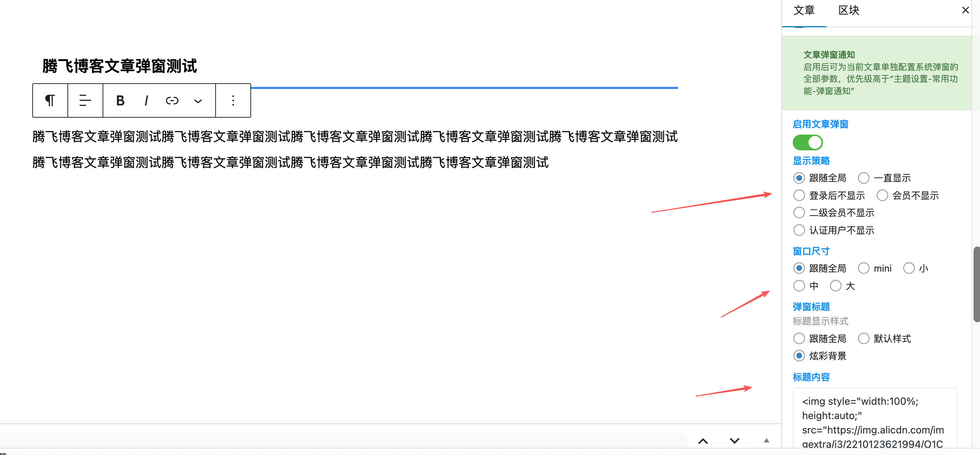Move block down with the down chevron
This screenshot has height=455, width=980.
click(x=734, y=441)
